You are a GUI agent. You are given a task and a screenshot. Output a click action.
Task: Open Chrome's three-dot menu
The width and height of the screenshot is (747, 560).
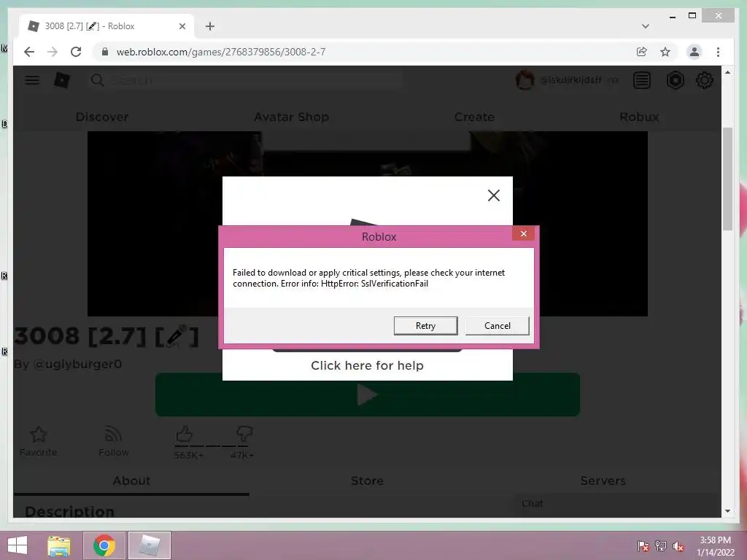[x=718, y=52]
